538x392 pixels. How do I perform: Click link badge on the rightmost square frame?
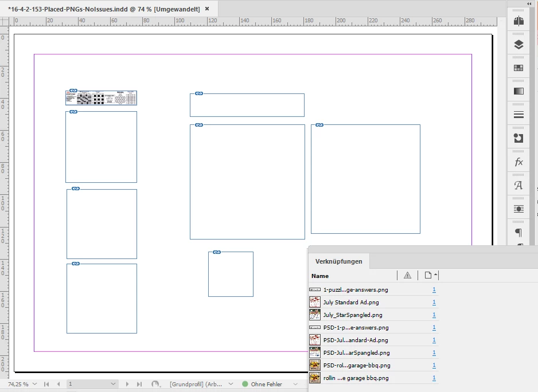[x=319, y=125]
